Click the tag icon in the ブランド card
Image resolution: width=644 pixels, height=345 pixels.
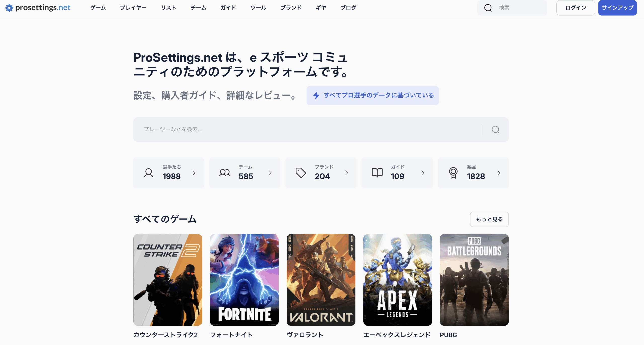point(301,173)
